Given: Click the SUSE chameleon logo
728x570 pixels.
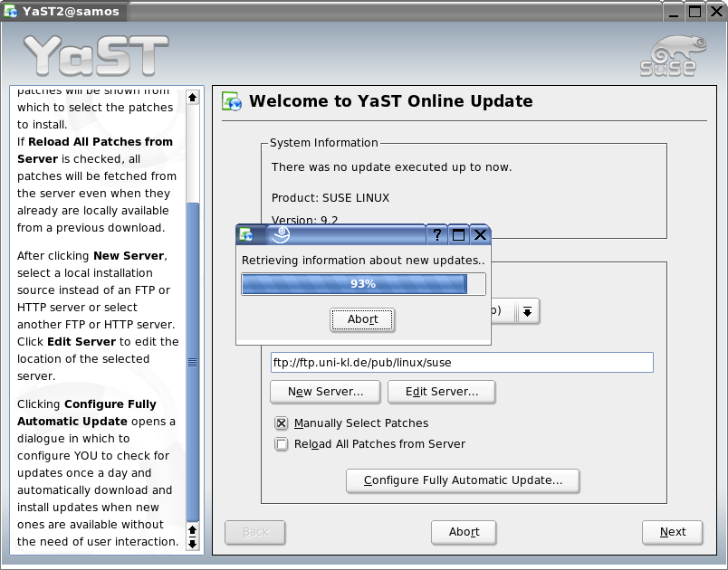Looking at the screenshot, I should coord(673,56).
